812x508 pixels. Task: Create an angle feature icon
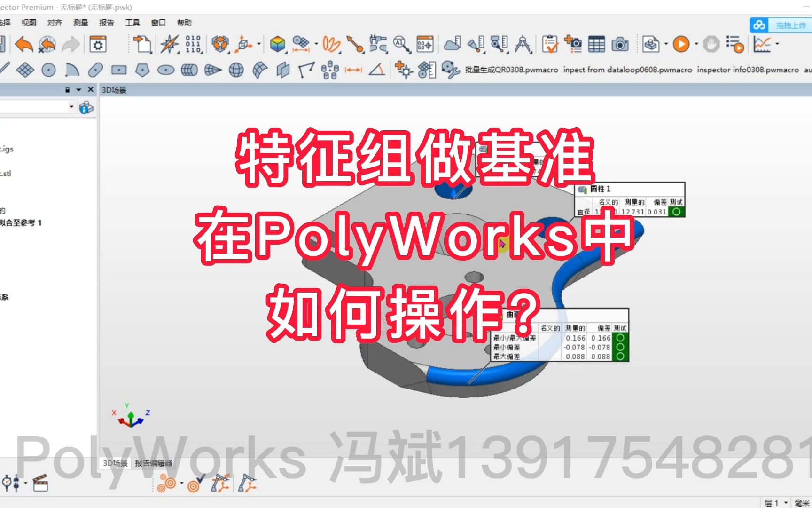click(x=376, y=70)
